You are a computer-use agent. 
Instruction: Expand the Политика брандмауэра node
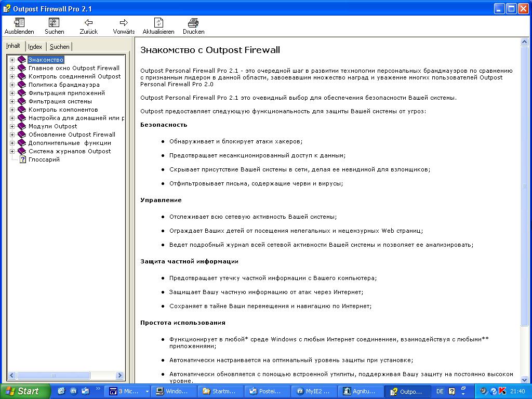tap(12, 85)
